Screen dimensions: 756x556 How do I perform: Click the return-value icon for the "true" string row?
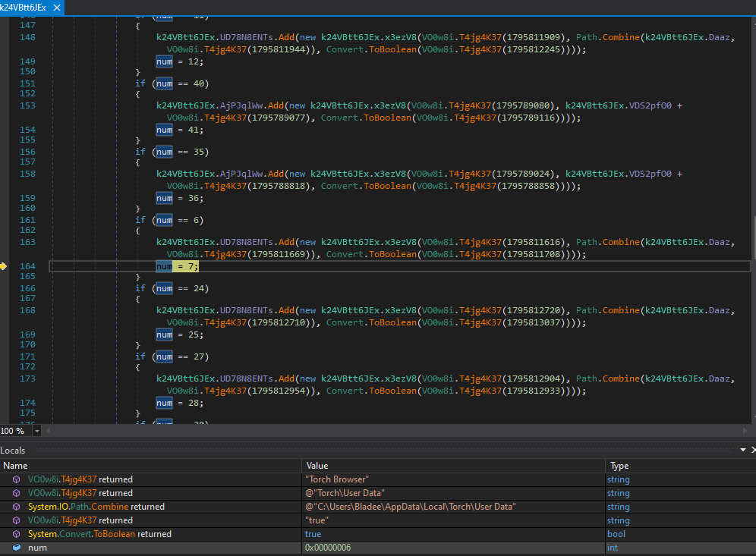[x=17, y=520]
